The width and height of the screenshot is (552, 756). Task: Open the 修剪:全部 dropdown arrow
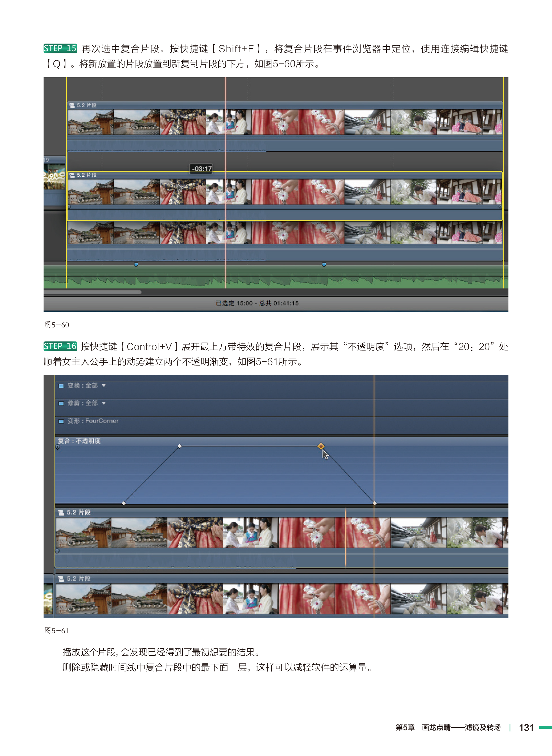(x=104, y=403)
